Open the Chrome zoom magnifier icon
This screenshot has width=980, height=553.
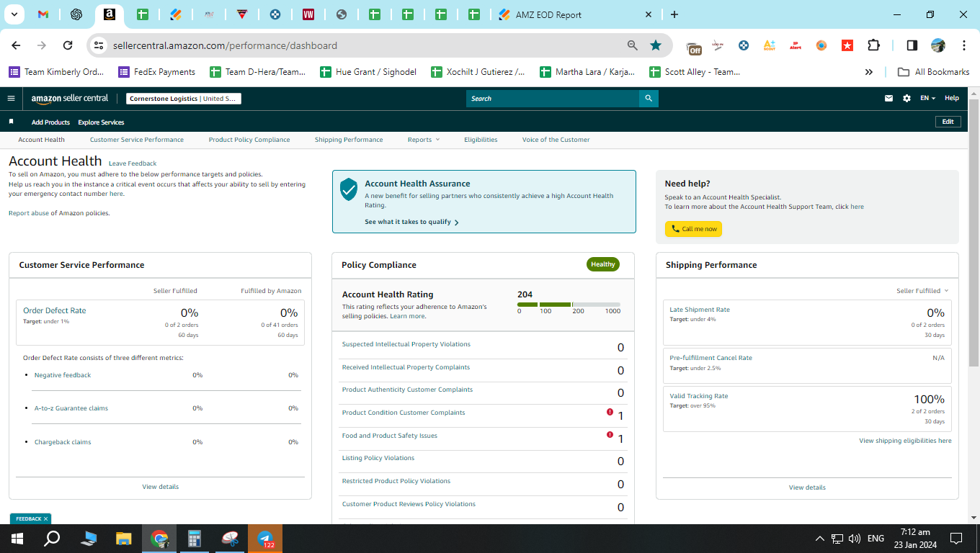tap(633, 45)
